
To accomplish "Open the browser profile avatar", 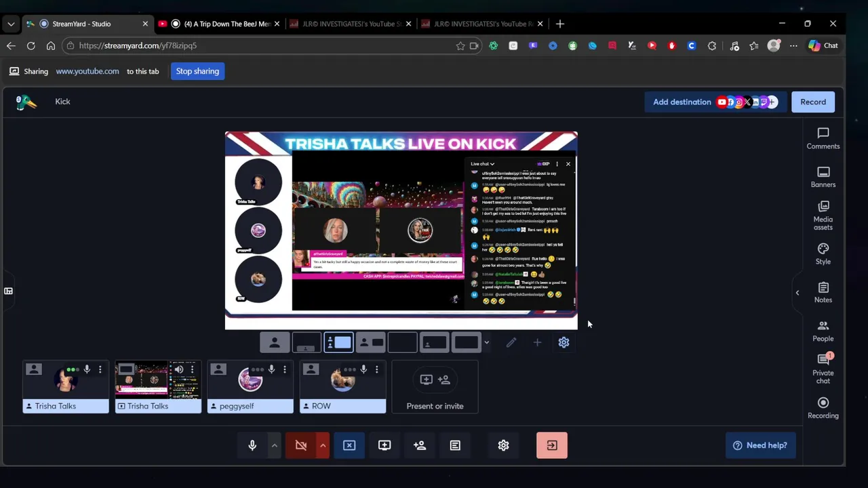I will (x=774, y=45).
